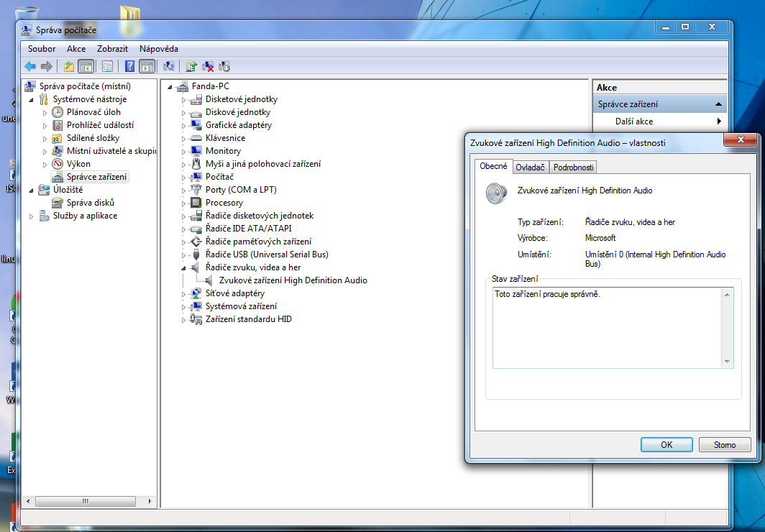The image size is (765, 532).
Task: Open the Akce menu
Action: 76,49
